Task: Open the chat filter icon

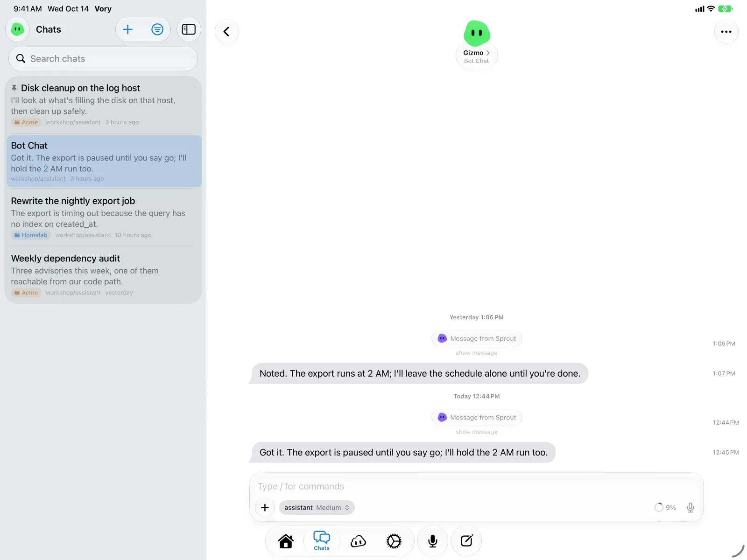Action: point(157,29)
